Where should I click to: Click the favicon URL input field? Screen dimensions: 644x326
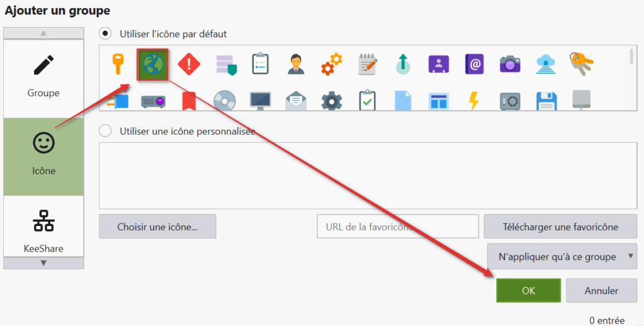click(397, 227)
